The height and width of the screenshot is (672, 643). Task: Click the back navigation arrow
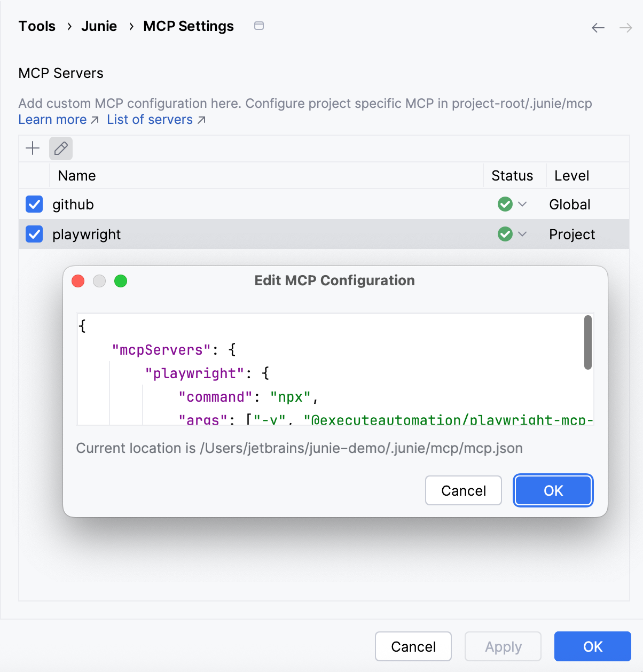pos(598,27)
